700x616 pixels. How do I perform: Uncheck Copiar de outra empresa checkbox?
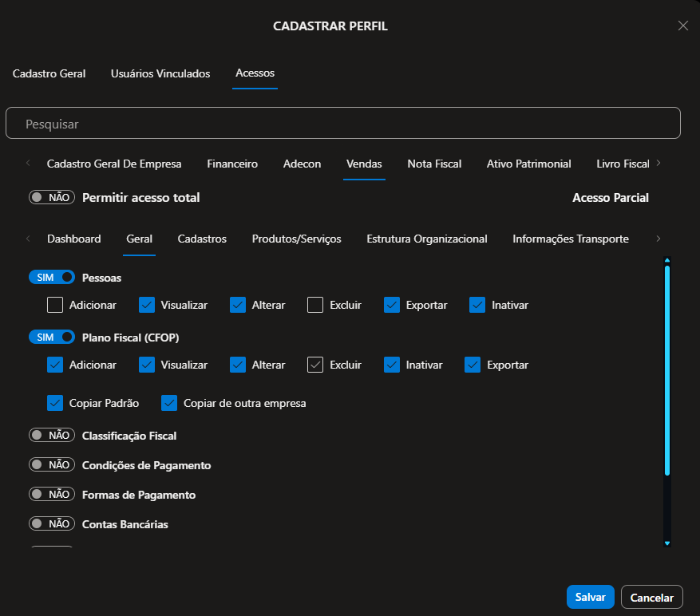[x=169, y=403]
